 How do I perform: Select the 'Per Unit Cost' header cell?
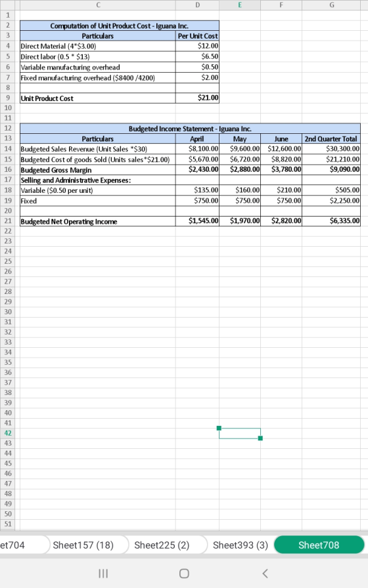pyautogui.click(x=197, y=36)
